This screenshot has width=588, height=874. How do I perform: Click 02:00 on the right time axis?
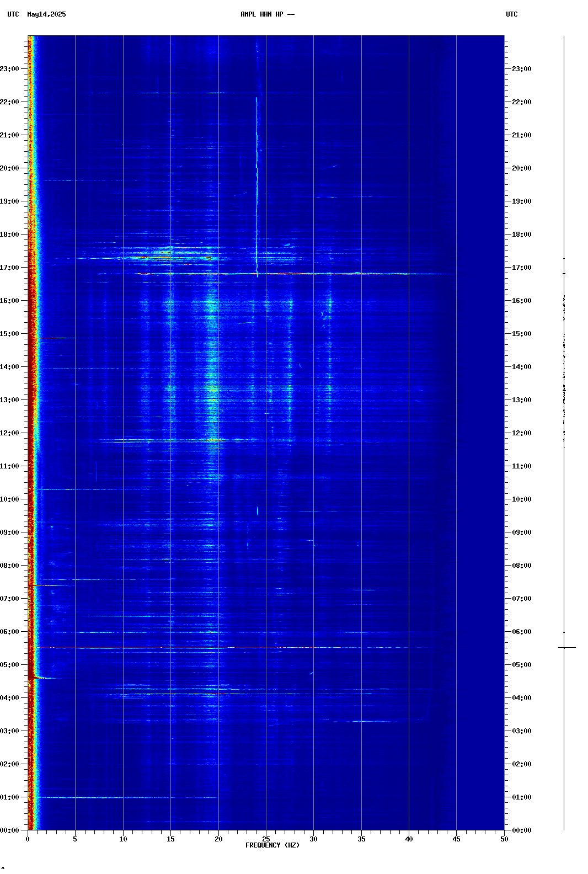[x=522, y=764]
